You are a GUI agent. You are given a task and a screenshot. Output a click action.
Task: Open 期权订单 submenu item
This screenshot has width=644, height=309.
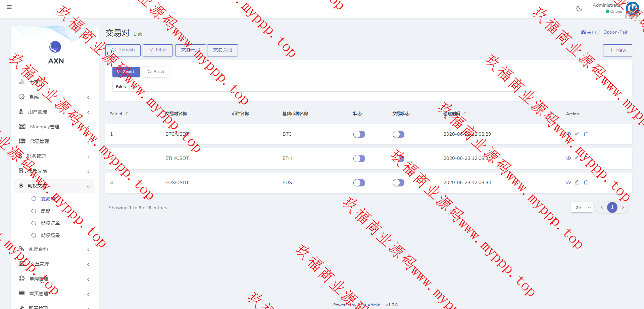pos(50,223)
